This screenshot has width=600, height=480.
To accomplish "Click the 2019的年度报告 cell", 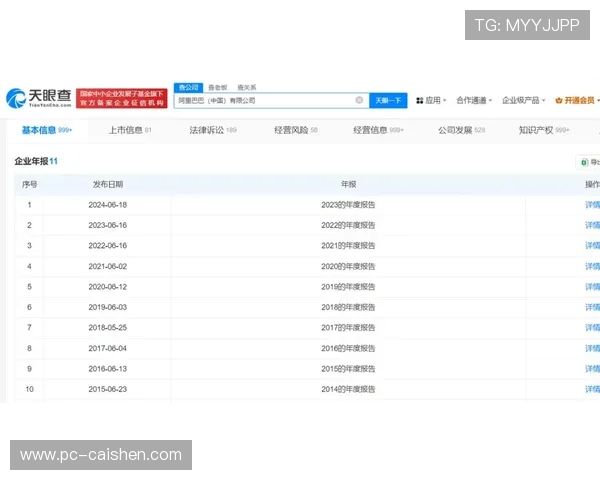I will 348,287.
